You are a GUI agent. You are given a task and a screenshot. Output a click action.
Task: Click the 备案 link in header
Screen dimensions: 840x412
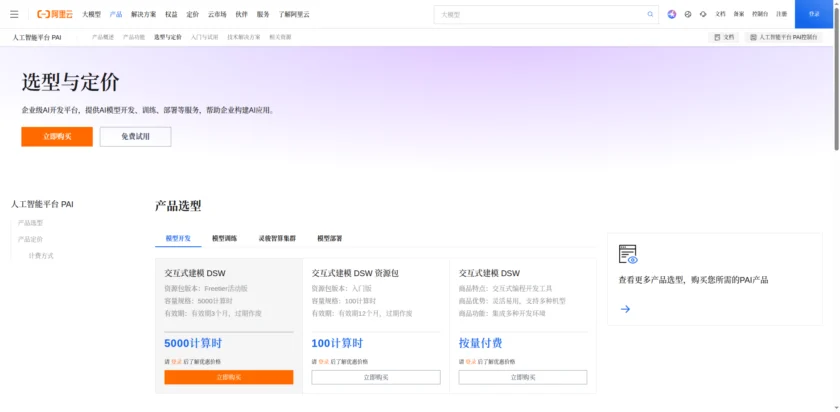pyautogui.click(x=739, y=14)
